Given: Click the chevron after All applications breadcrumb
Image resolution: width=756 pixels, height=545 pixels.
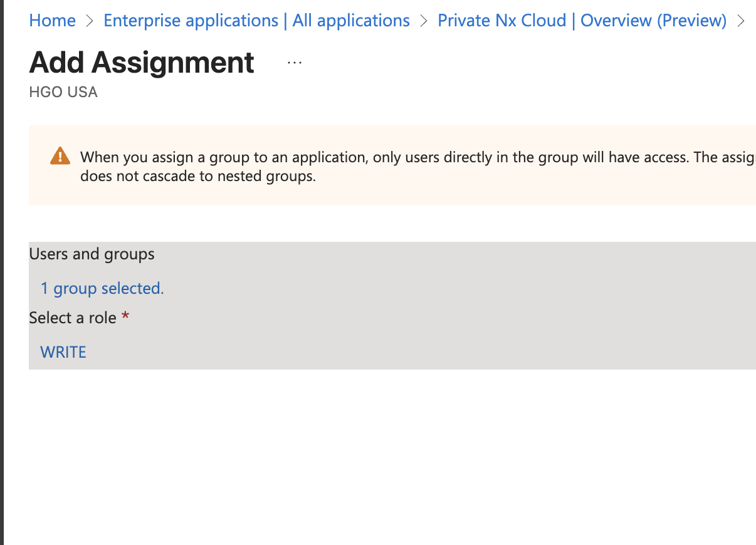Looking at the screenshot, I should click(424, 21).
